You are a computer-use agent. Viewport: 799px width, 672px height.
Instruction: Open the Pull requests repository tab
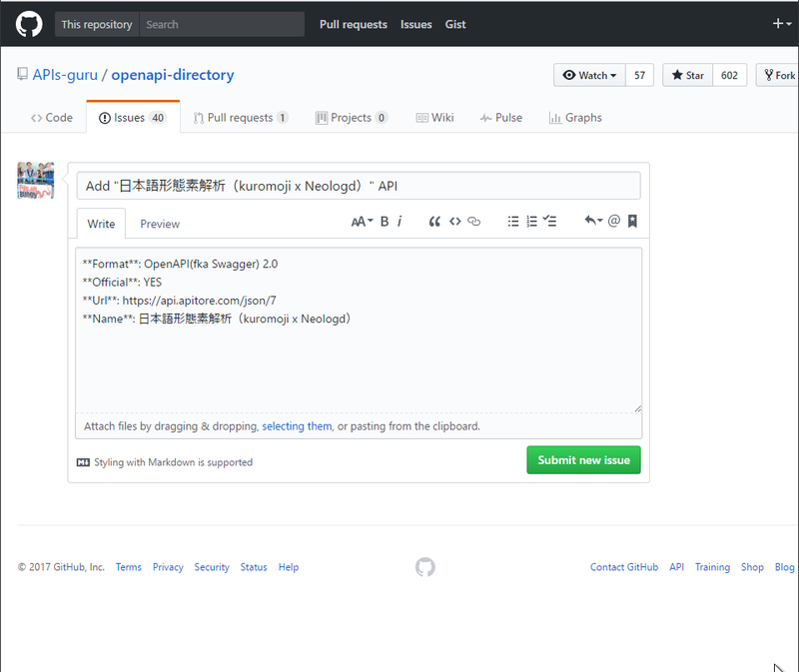point(241,118)
